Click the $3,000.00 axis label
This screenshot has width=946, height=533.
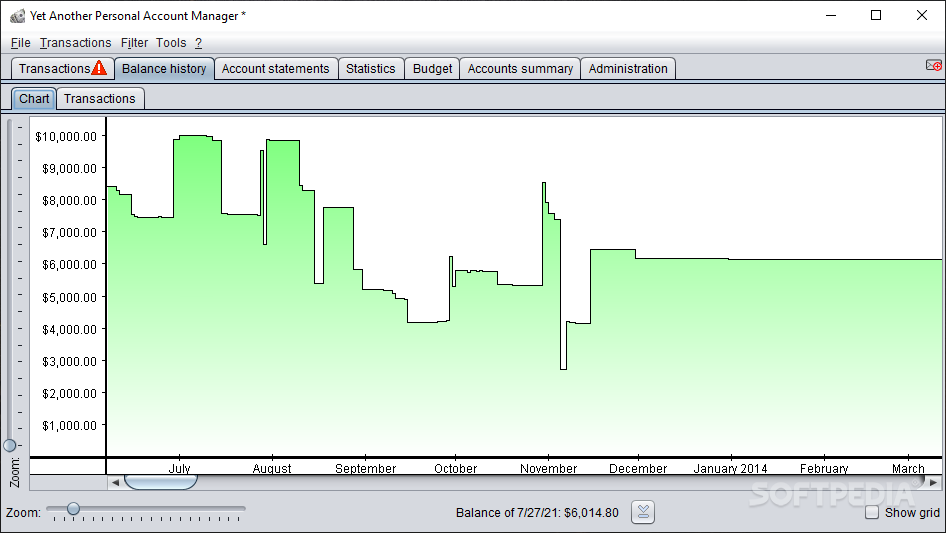[x=69, y=362]
